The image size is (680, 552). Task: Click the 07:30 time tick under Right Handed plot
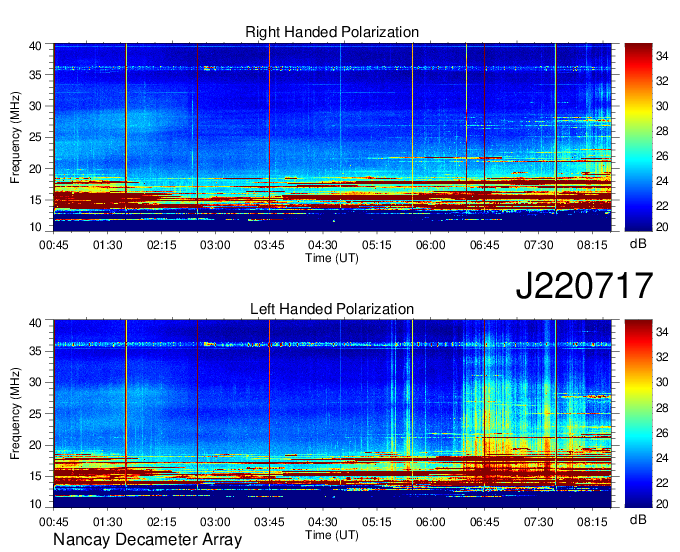pos(538,245)
